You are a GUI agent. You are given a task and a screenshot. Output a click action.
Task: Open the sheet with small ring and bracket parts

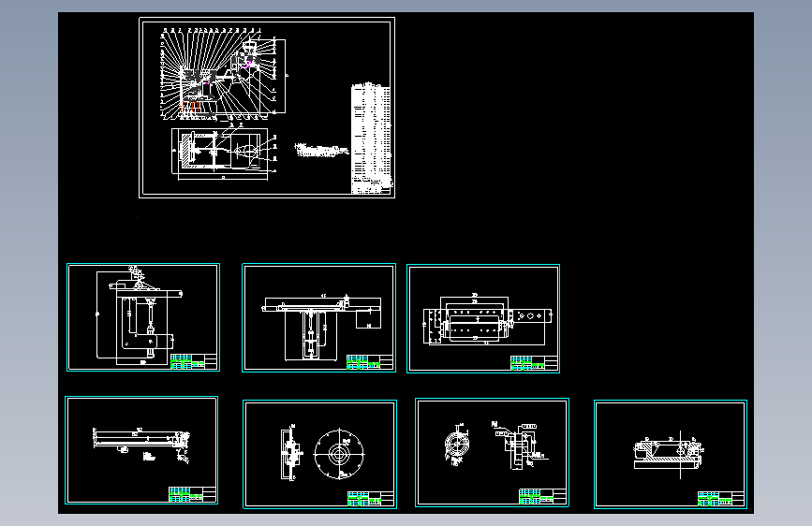pyautogui.click(x=492, y=452)
